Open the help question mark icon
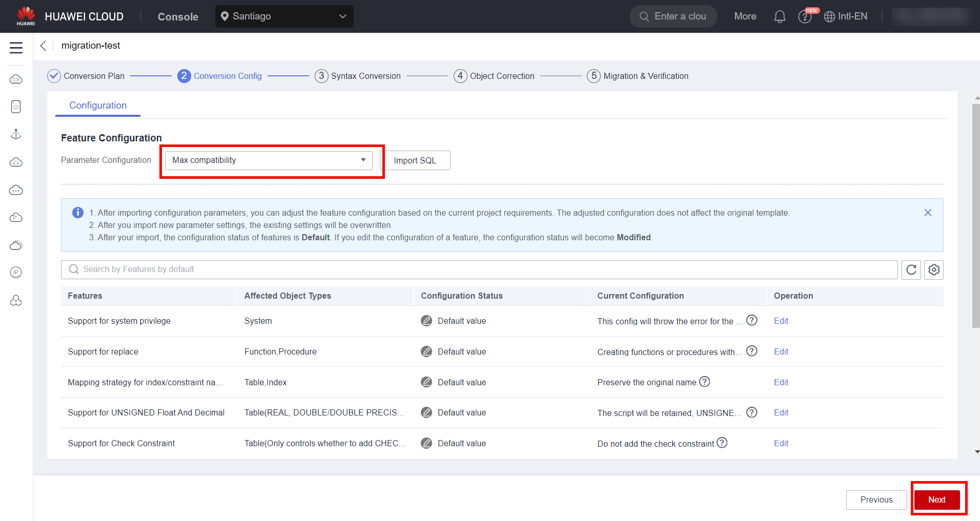The image size is (980, 521). (x=805, y=17)
